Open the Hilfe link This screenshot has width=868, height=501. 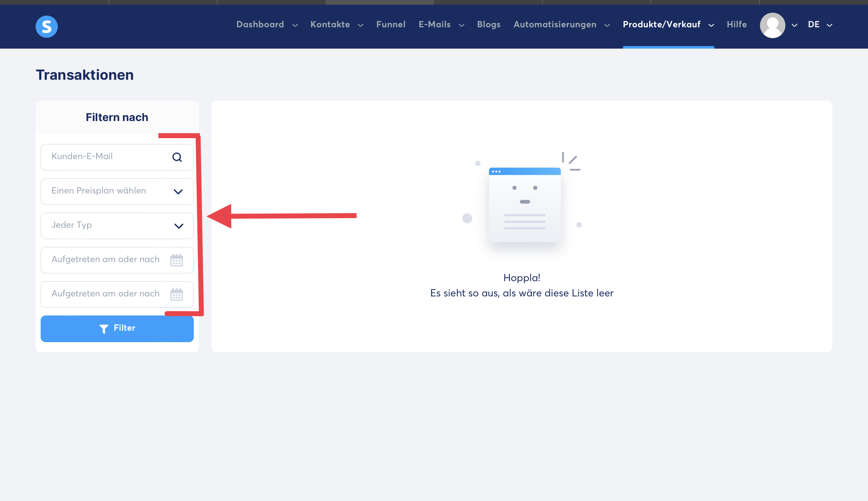coord(736,25)
